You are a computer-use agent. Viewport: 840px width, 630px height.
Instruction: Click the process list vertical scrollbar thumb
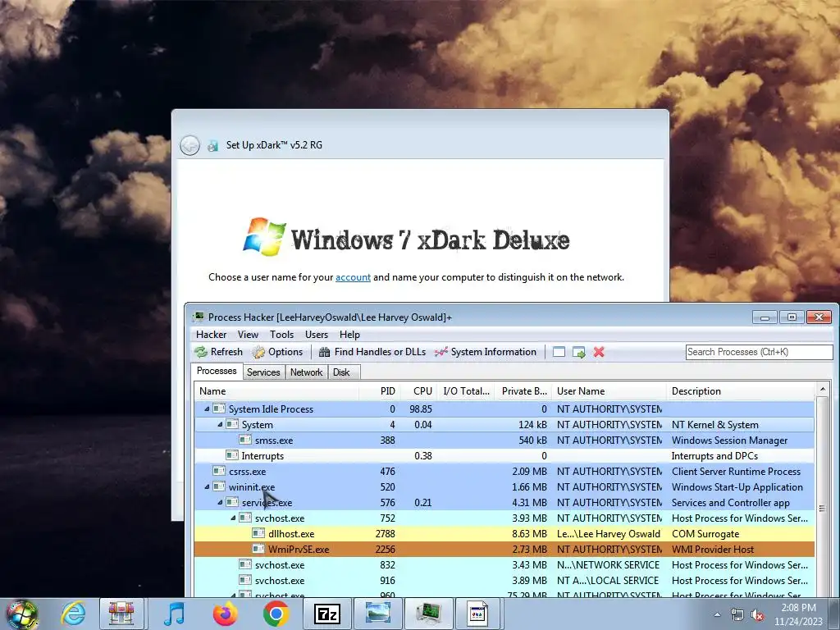click(822, 508)
